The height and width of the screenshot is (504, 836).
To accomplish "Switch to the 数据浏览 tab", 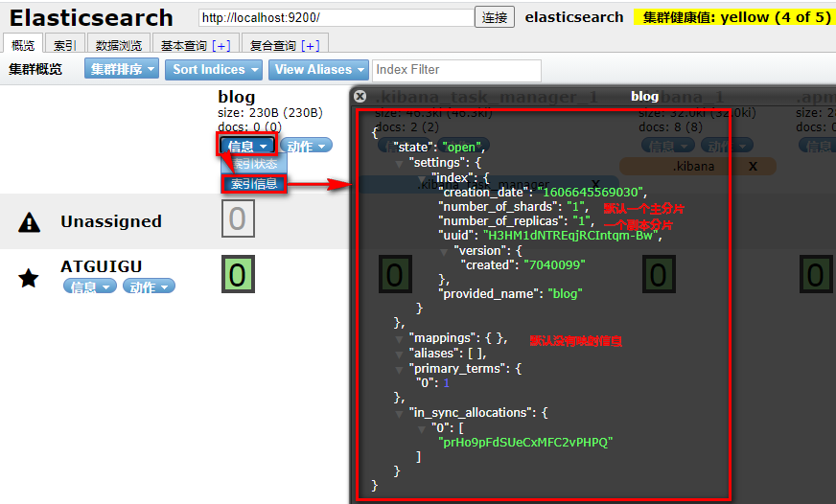I will [x=119, y=45].
